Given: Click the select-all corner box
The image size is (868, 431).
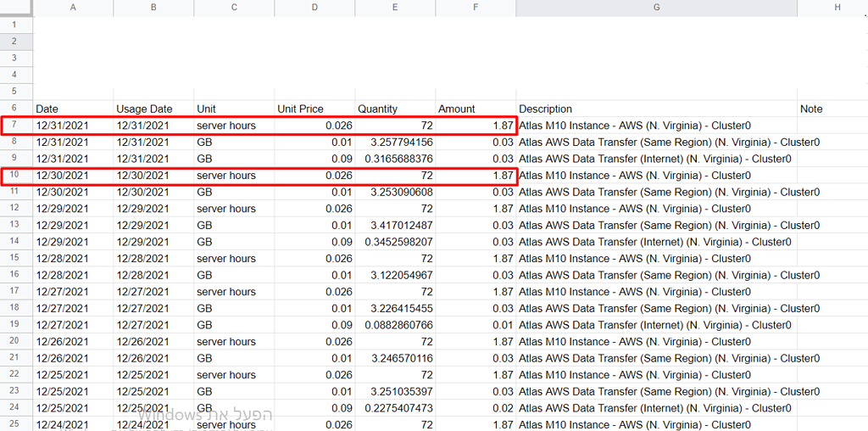Looking at the screenshot, I should tap(14, 8).
